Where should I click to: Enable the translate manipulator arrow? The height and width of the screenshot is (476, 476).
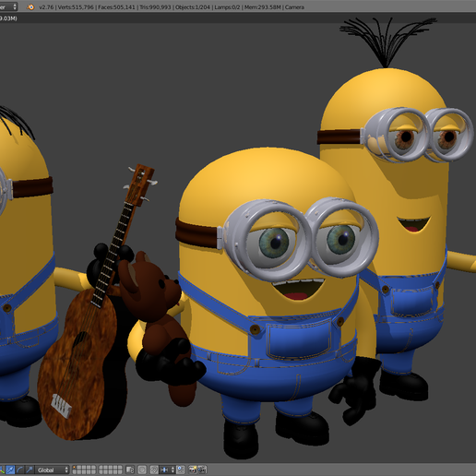pos(10,470)
